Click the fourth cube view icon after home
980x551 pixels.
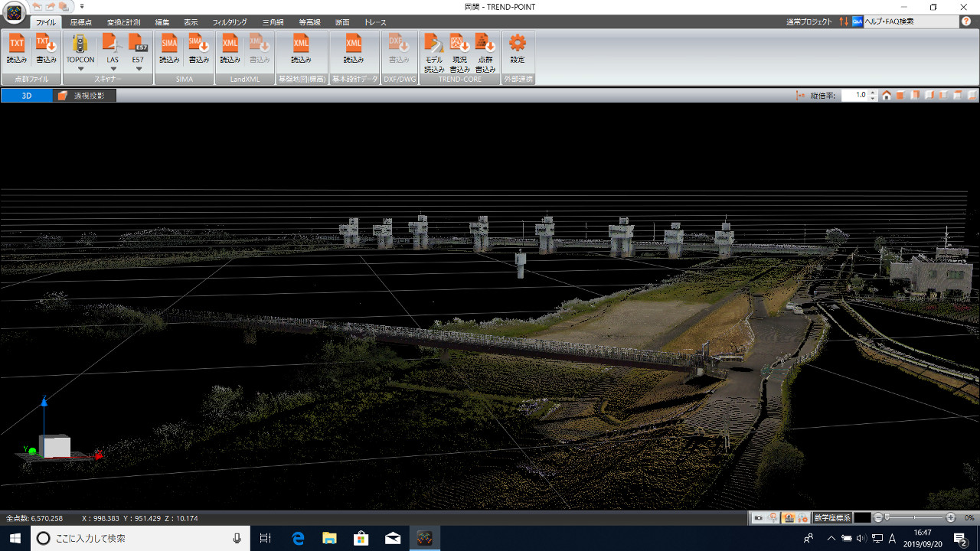[x=942, y=96]
